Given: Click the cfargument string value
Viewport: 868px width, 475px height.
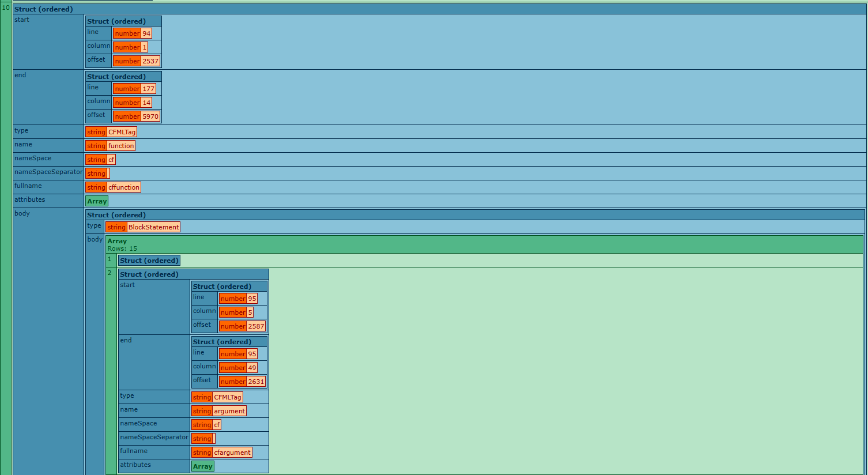Looking at the screenshot, I should point(232,453).
